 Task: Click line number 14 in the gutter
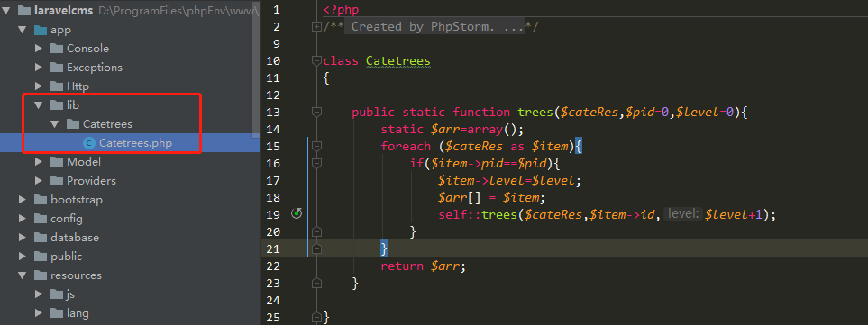(x=273, y=130)
